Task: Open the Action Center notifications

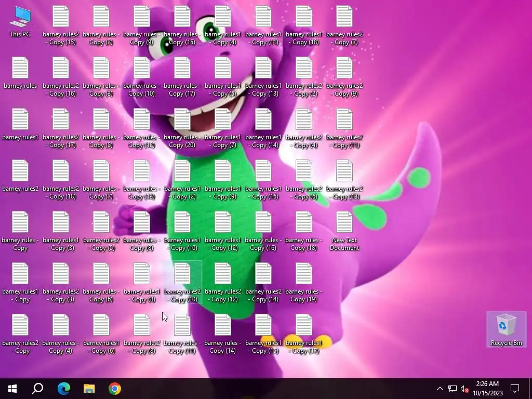Action: pyautogui.click(x=515, y=389)
